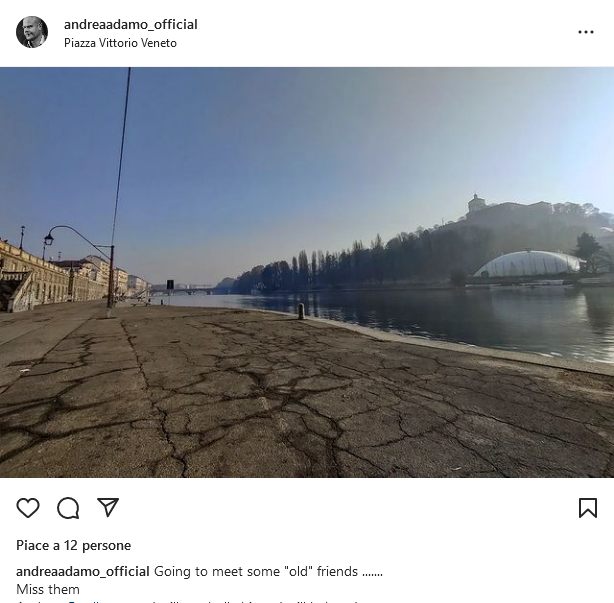Click the "Miss them" caption line
Viewport: 614px width, 603px height.
48,589
